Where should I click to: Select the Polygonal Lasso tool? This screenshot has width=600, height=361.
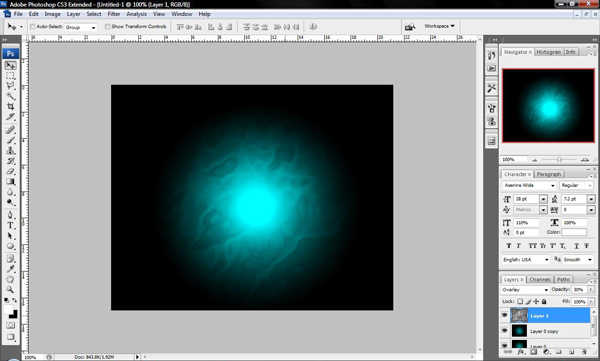pos(10,85)
